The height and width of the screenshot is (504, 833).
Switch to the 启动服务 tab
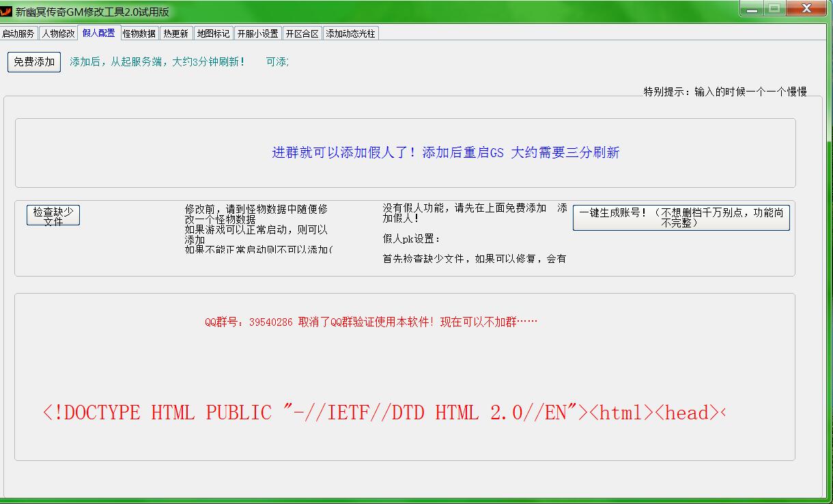pos(18,33)
